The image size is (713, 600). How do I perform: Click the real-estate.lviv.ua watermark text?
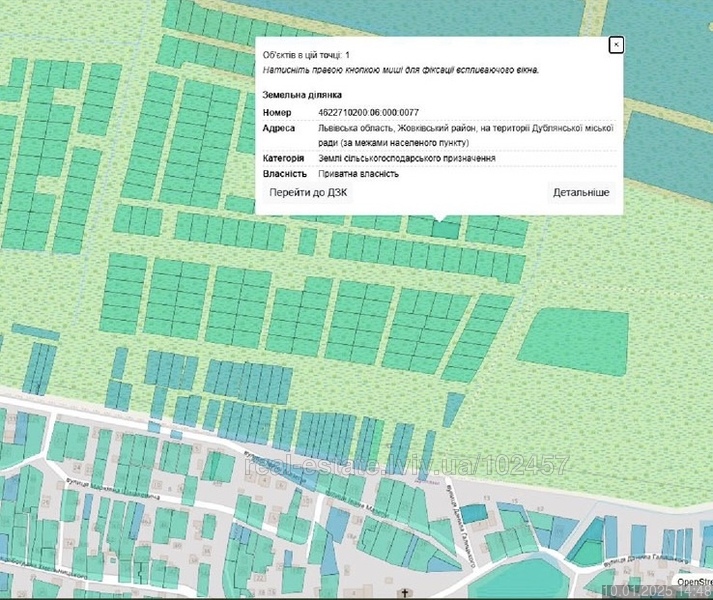coord(406,465)
